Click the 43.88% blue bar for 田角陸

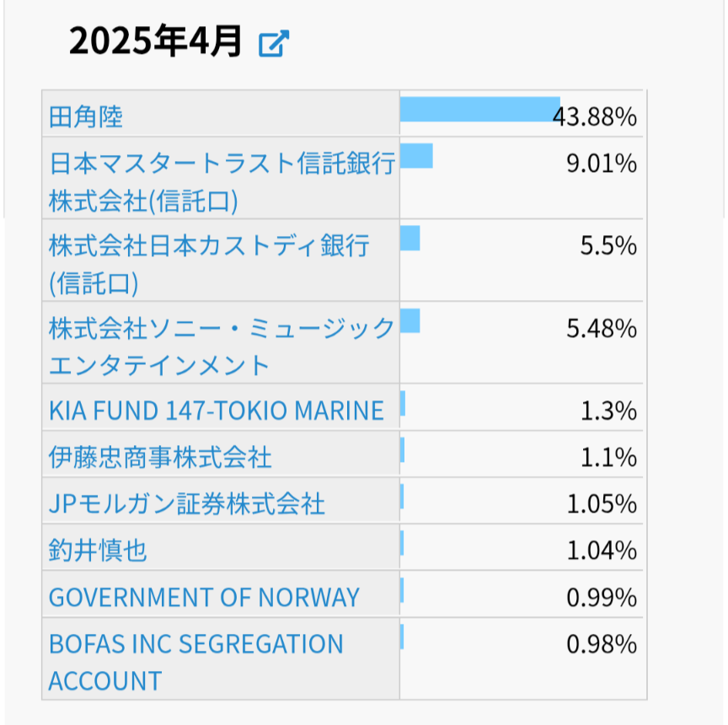coord(479,110)
